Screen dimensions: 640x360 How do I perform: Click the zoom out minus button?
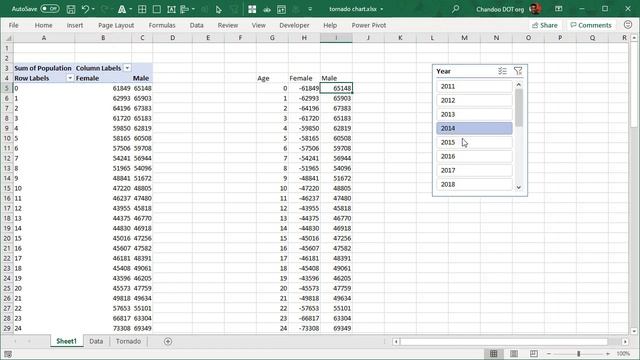(x=549, y=353)
